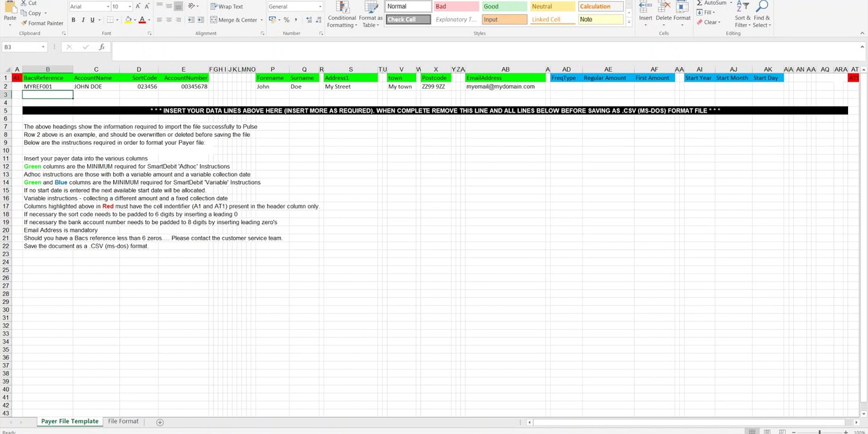Click the zoom slider
This screenshot has width=868, height=434.
coord(819,432)
